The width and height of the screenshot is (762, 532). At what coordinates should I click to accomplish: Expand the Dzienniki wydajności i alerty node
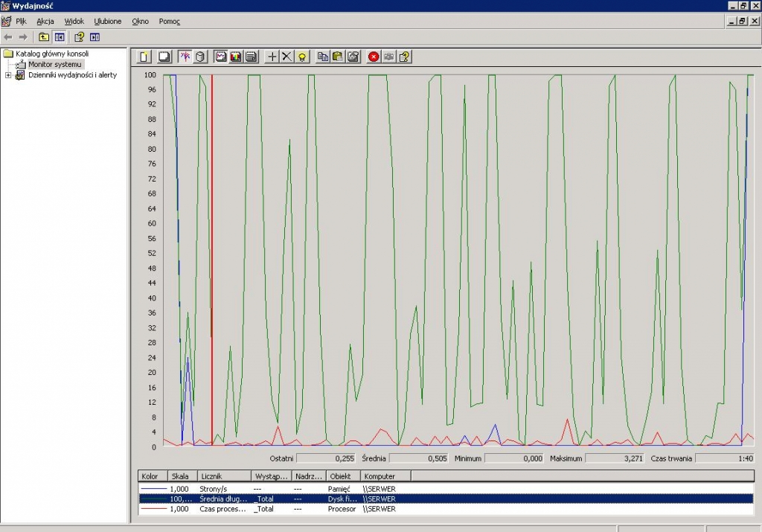(x=7, y=75)
